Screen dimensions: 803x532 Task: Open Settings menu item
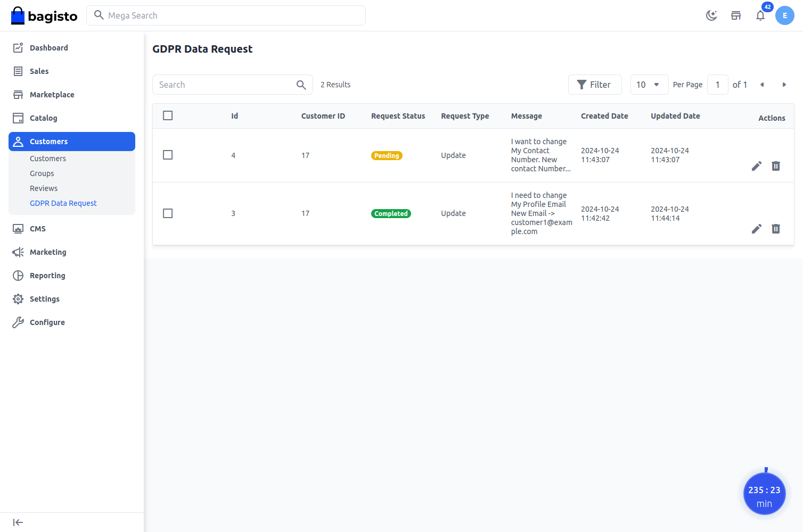(72, 299)
